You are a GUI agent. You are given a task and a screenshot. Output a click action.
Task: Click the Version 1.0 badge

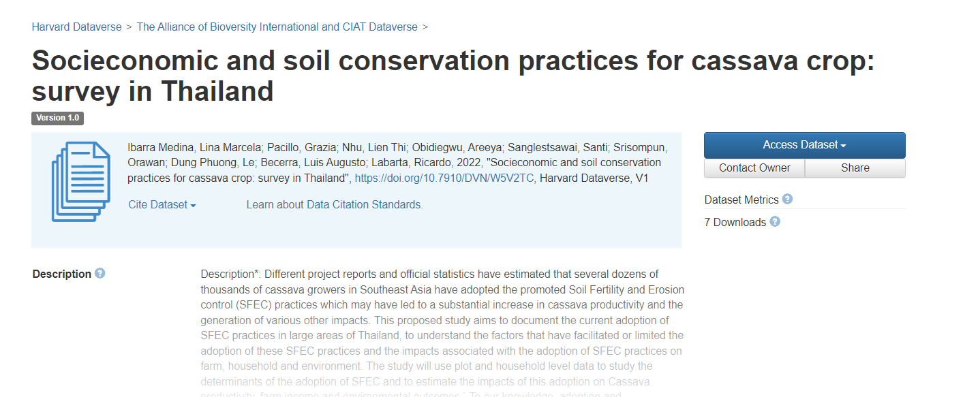tap(57, 118)
